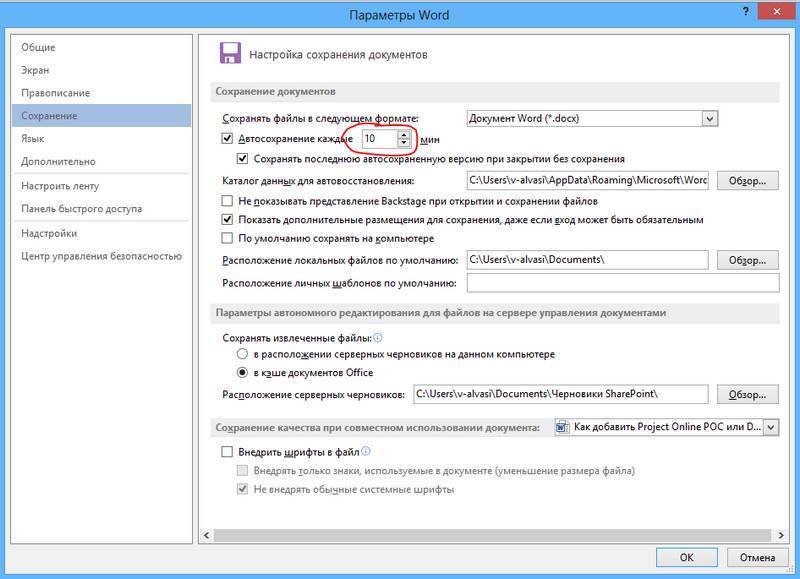The image size is (800, 579).
Task: Confirm settings with OK button
Action: tap(687, 558)
